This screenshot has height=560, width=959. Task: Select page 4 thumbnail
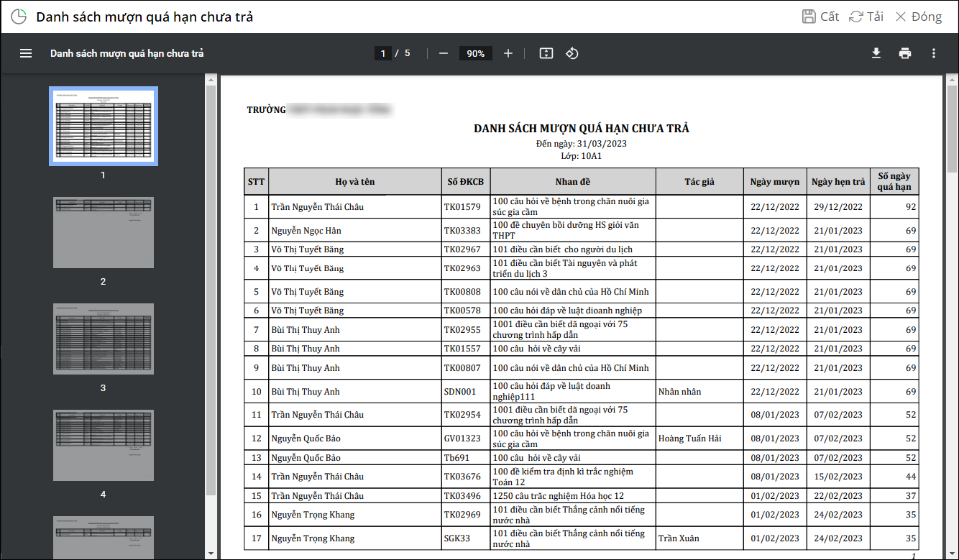tap(104, 446)
